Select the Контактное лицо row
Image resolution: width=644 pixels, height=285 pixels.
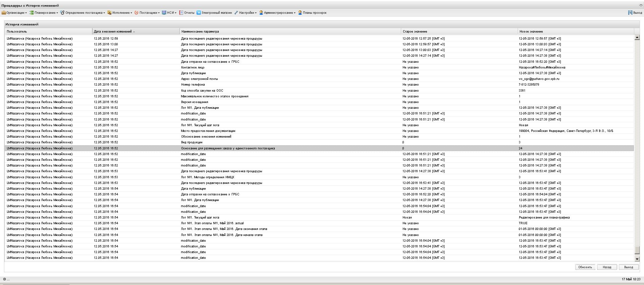point(319,67)
